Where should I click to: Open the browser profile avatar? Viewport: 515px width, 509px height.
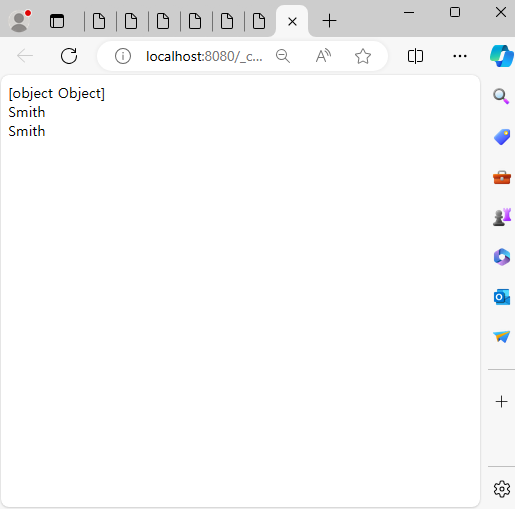19,21
